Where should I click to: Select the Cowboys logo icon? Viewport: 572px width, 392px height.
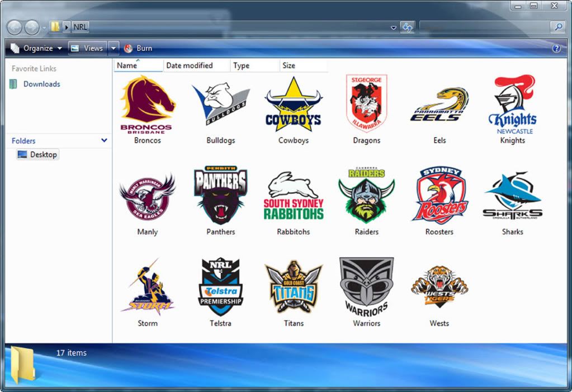point(294,105)
